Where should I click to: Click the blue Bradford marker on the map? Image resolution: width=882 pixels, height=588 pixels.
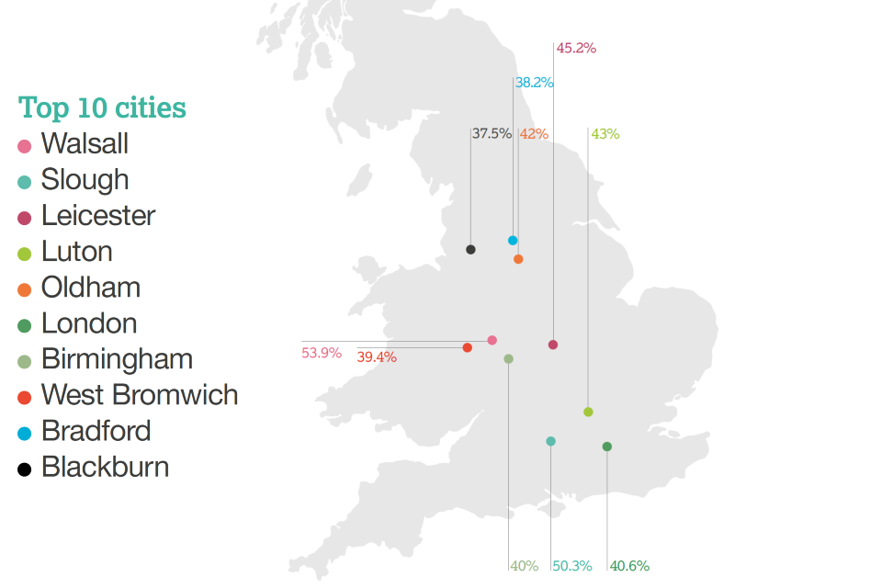(513, 241)
